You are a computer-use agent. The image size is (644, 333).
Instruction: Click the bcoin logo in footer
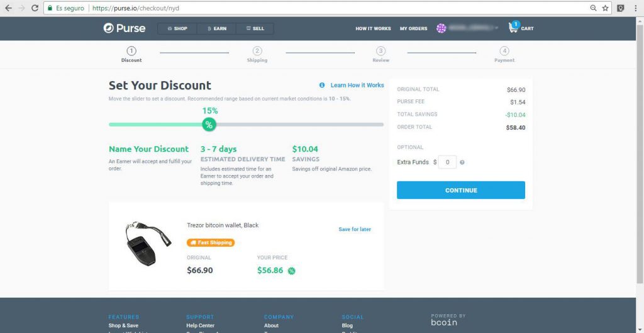[443, 323]
